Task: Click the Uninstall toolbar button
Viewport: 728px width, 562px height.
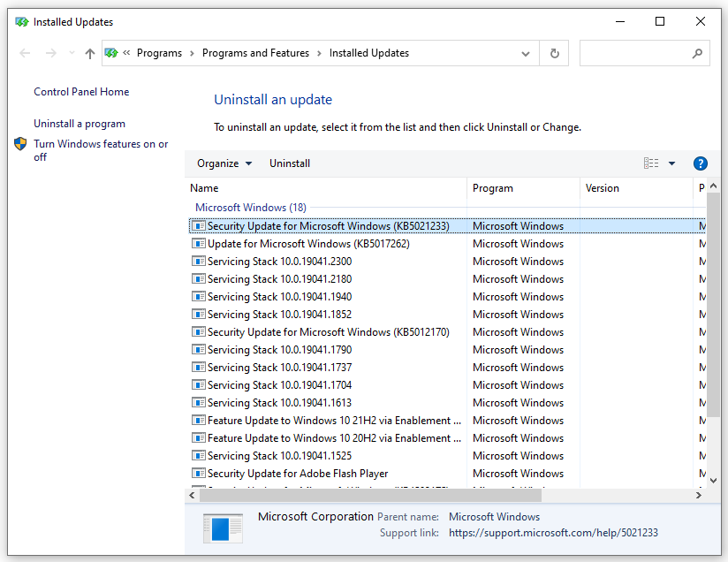Action: click(290, 163)
